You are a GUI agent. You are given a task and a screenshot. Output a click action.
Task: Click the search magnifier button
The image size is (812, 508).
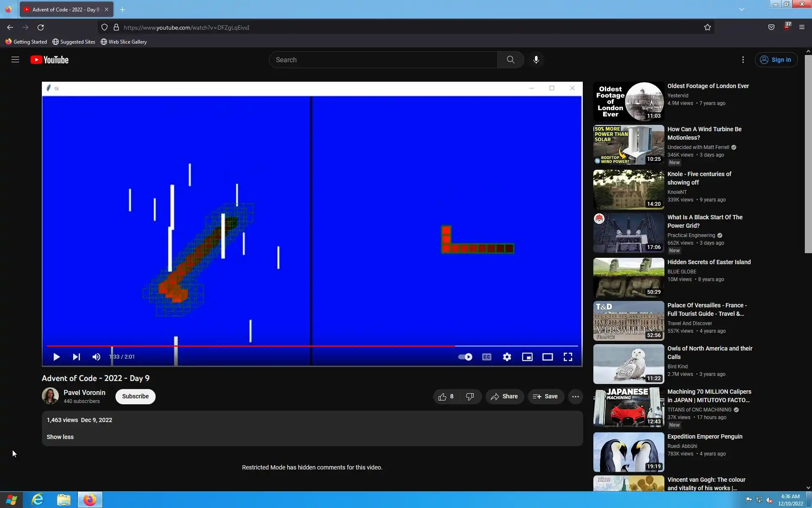(510, 60)
